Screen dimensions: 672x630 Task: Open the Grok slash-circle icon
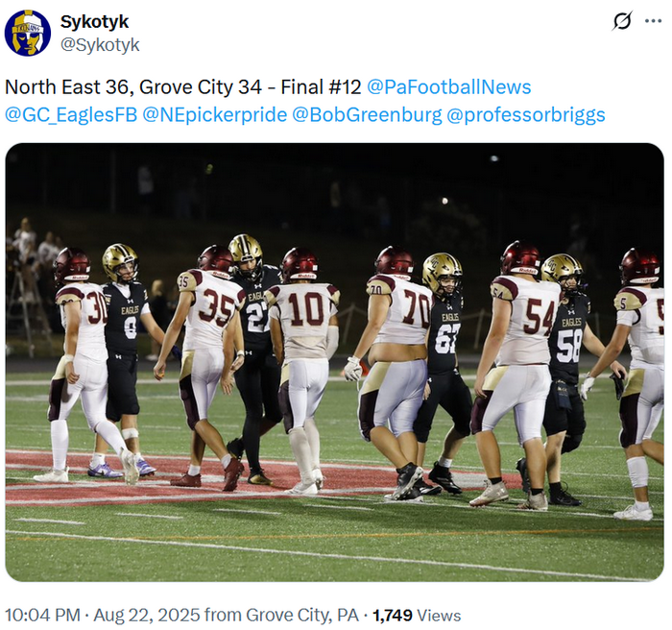[622, 21]
